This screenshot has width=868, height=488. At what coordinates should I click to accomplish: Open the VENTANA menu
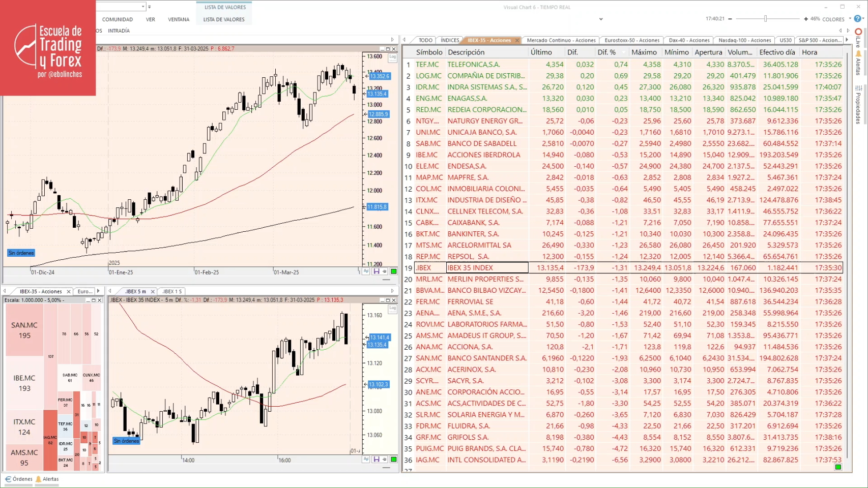(178, 19)
